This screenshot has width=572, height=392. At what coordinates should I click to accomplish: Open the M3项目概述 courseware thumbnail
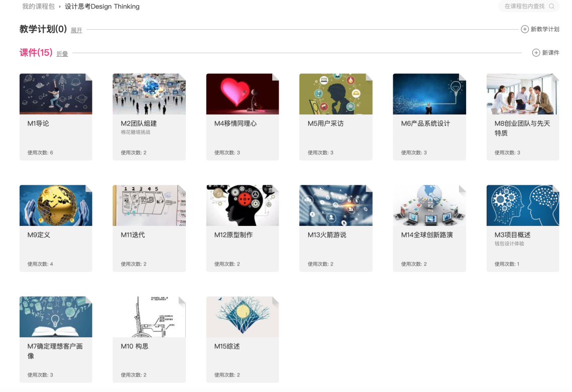523,205
